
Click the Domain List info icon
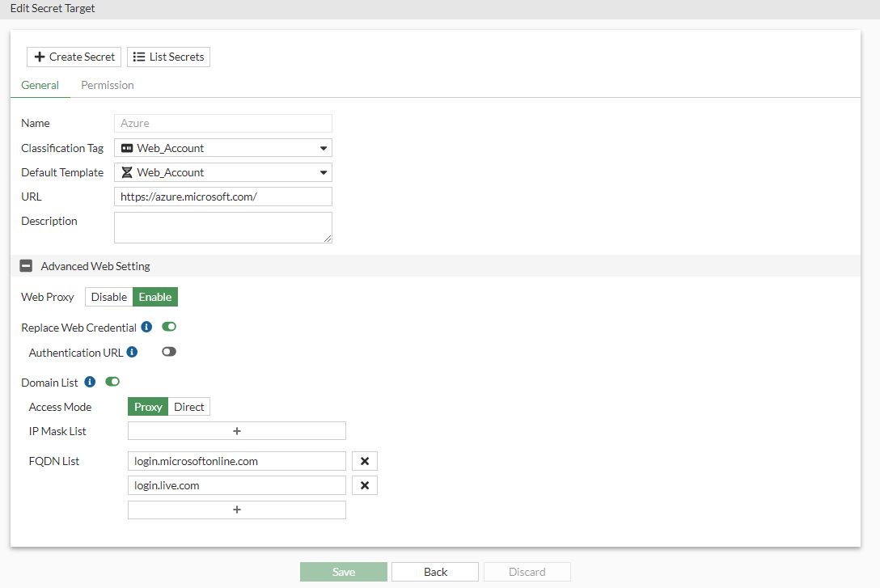click(90, 382)
